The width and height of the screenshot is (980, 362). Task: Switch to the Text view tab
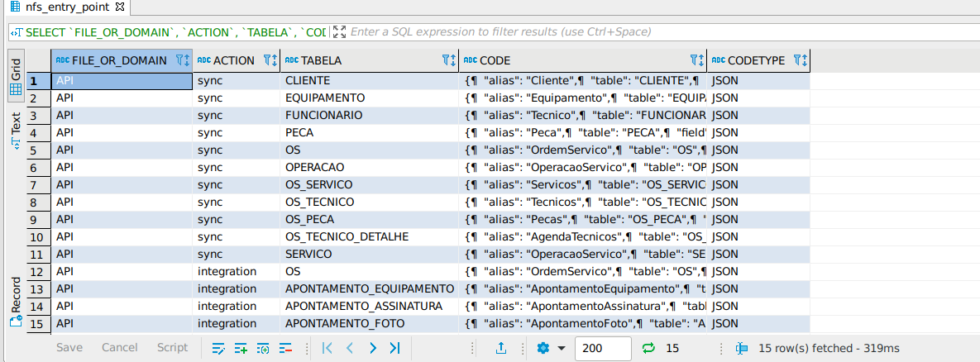point(17,131)
